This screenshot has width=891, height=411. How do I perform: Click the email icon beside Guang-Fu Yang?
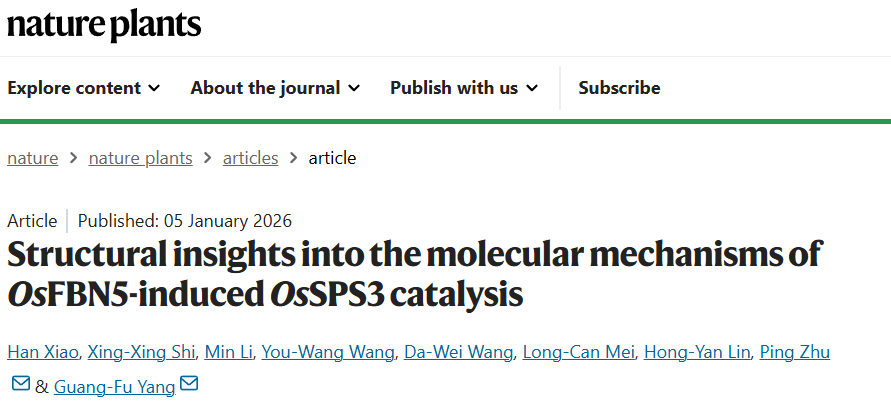189,384
